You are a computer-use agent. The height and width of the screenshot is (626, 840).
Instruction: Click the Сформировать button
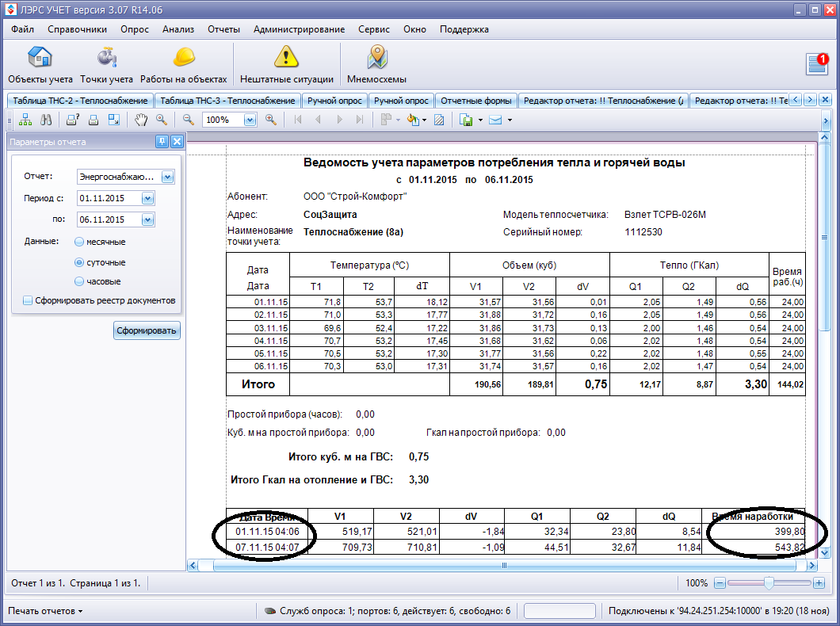click(147, 330)
